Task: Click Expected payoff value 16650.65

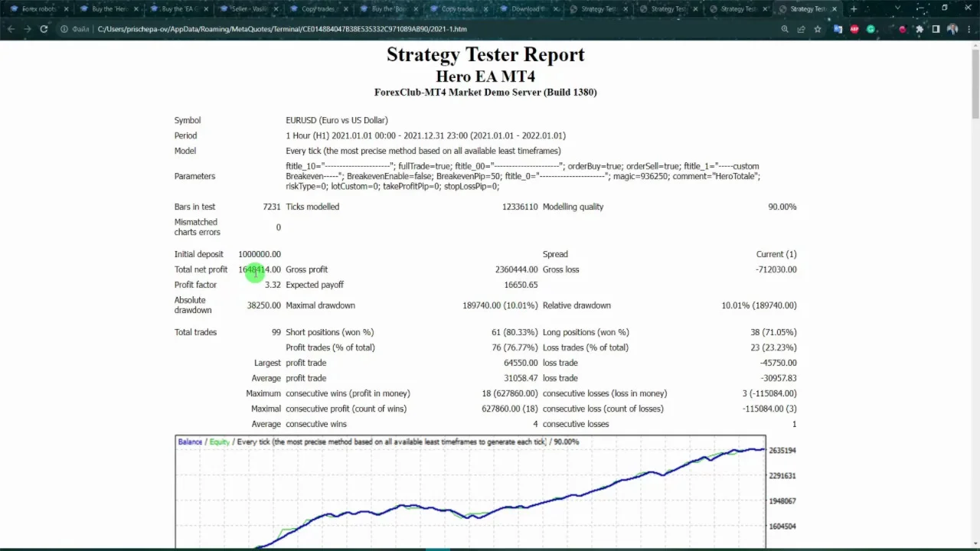Action: coord(521,285)
